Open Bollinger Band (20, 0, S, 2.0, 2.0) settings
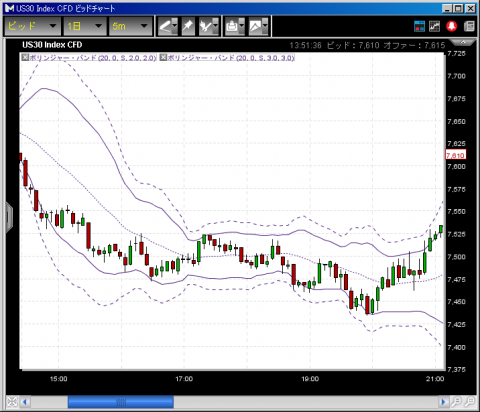The image size is (480, 412). [93, 58]
